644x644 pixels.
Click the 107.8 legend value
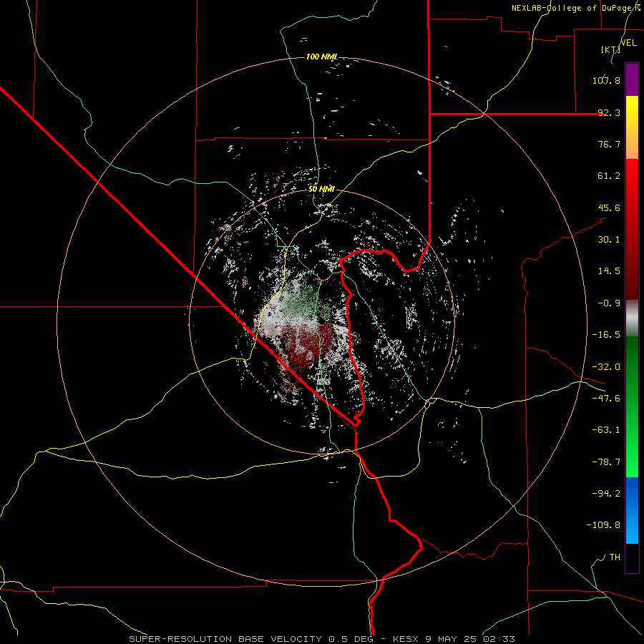coord(606,80)
